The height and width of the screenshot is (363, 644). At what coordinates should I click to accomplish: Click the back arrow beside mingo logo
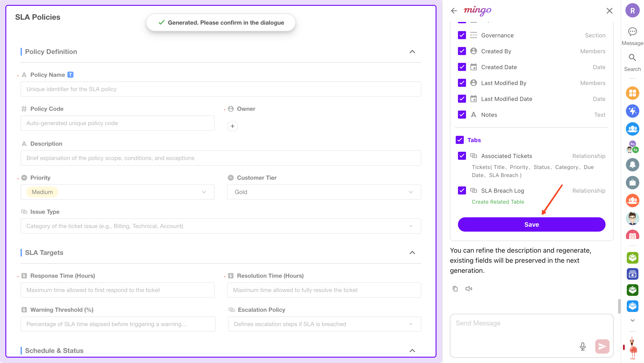[x=454, y=11]
